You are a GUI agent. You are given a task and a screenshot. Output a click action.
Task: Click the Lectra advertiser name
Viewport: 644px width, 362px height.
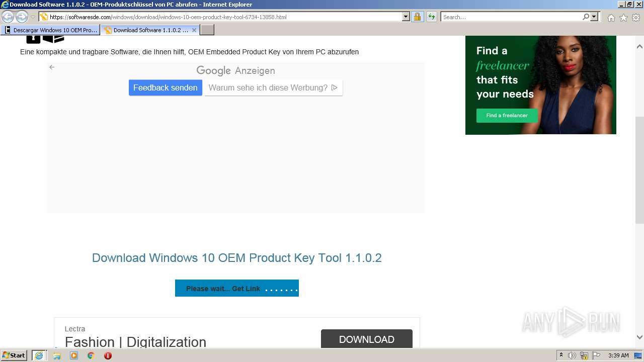click(75, 329)
